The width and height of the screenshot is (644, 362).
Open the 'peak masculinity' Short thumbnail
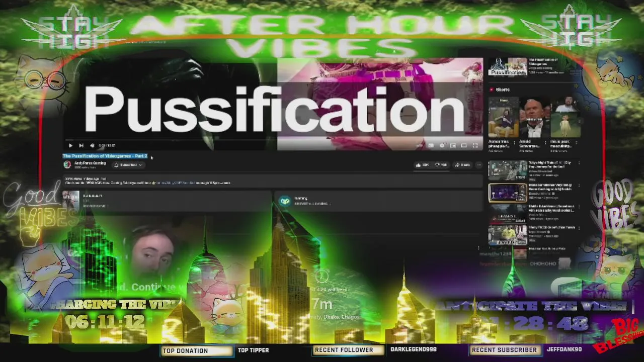tap(565, 118)
